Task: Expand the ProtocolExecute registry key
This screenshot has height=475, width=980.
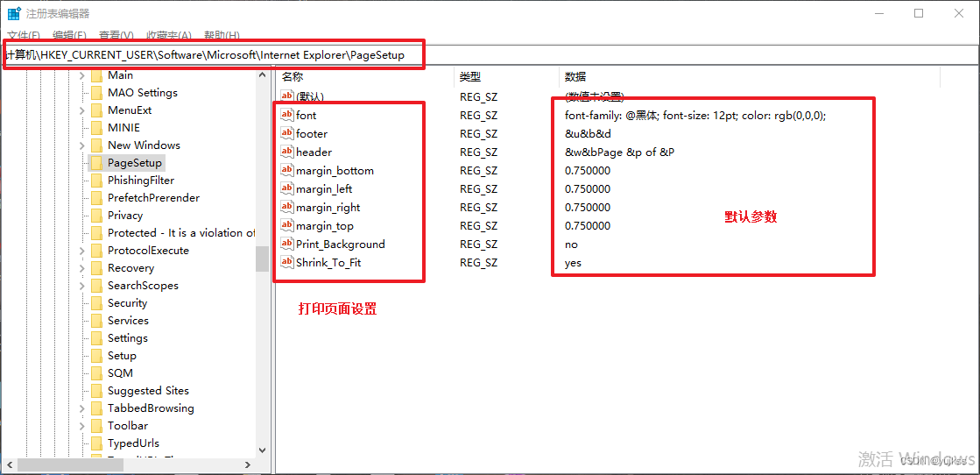Action: click(x=81, y=251)
